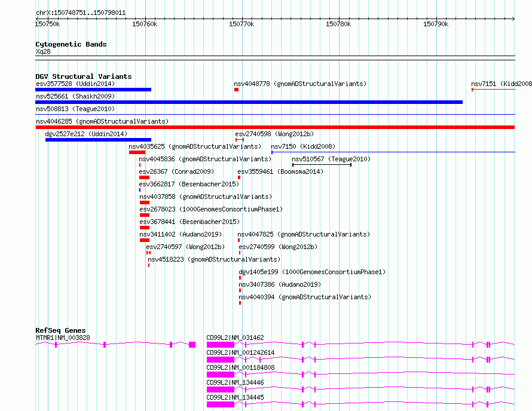532x411 pixels.
Task: Click the 150760k ruler tick label
Action: 145,24
